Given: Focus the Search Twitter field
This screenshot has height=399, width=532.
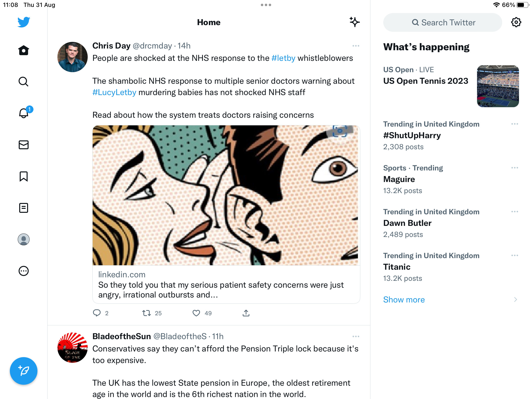Looking at the screenshot, I should tap(443, 22).
